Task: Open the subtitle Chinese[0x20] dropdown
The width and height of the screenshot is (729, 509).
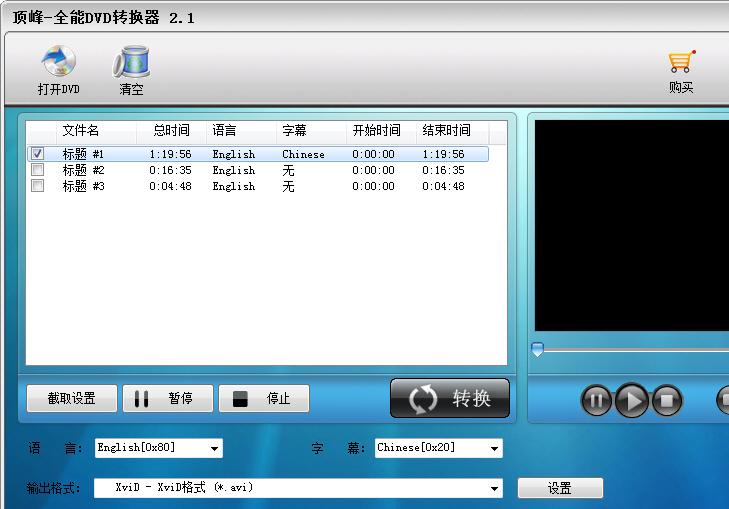Action: click(495, 449)
